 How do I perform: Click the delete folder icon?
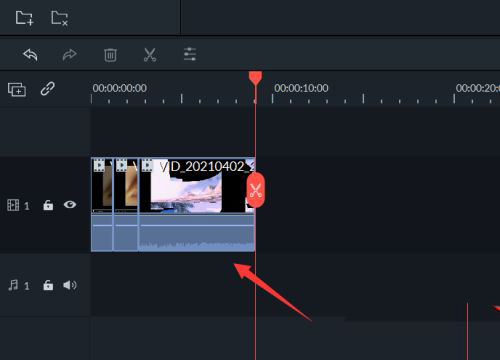(60, 18)
